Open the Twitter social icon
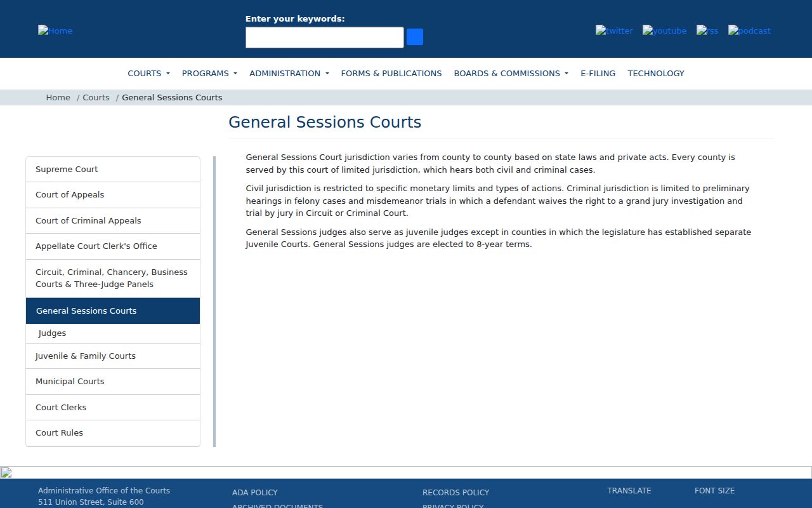Image resolution: width=812 pixels, height=508 pixels. coord(614,30)
